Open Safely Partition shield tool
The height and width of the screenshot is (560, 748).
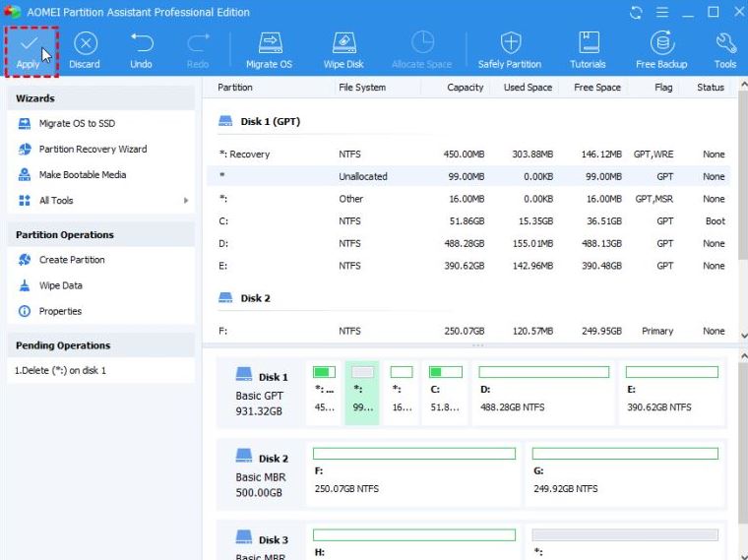click(x=510, y=51)
